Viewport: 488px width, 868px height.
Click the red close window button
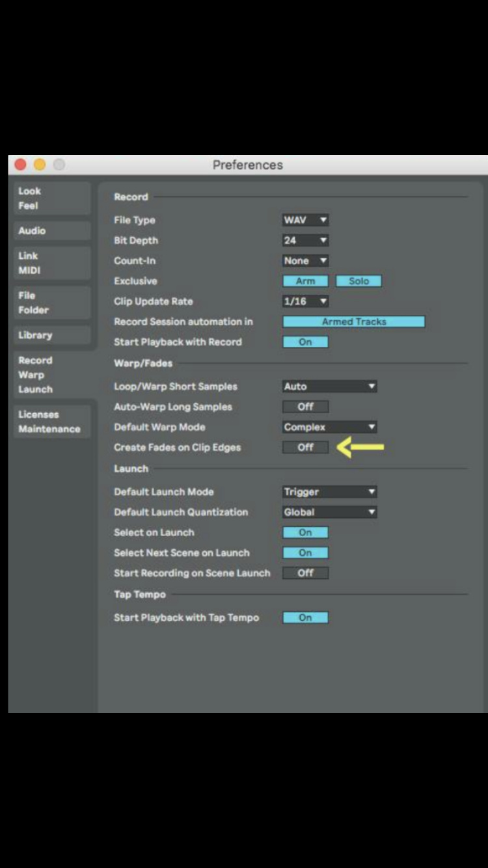click(20, 165)
